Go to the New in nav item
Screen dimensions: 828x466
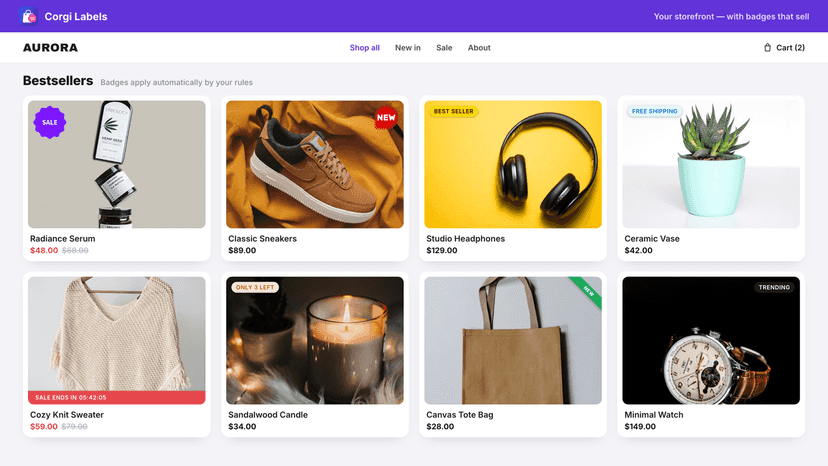coord(408,48)
